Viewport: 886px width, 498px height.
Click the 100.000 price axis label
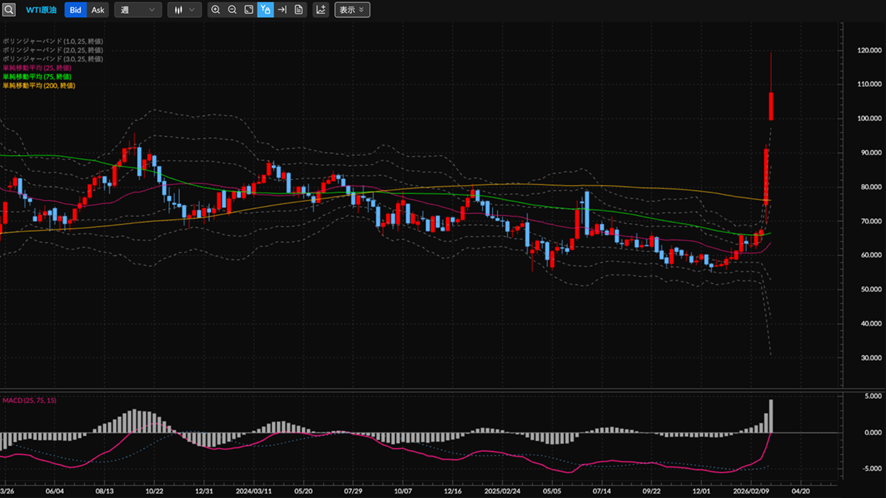pyautogui.click(x=869, y=118)
